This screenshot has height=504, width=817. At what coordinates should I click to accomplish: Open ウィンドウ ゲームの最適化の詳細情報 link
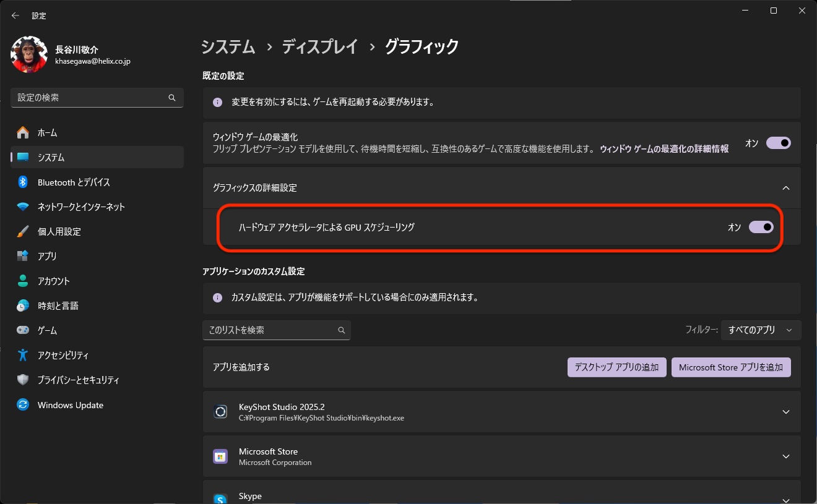(x=664, y=149)
